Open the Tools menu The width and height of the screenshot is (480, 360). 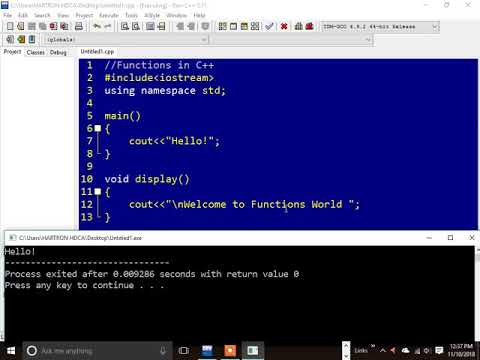point(131,15)
